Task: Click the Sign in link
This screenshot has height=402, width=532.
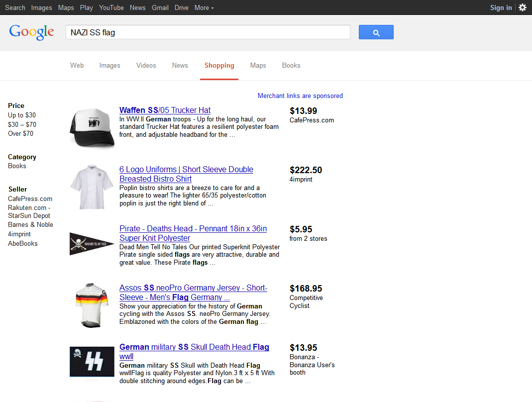Action: coord(501,7)
